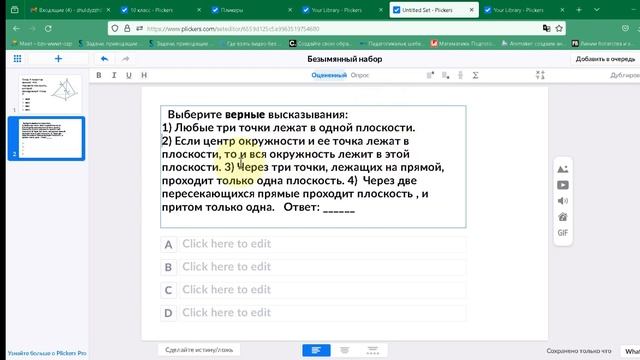Undo the last edit with the back arrow
Viewport: 640px width, 360px height.
coord(104,59)
